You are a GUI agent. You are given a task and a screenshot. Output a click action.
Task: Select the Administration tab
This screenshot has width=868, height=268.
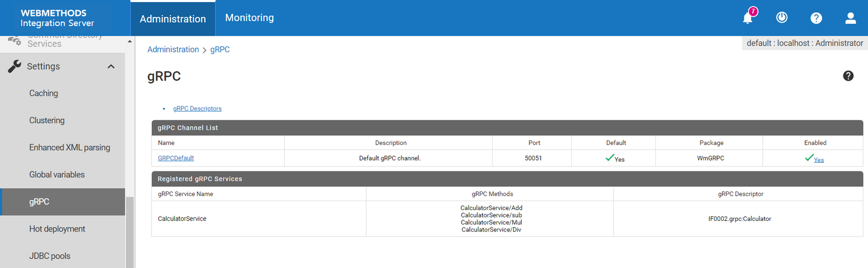[173, 19]
